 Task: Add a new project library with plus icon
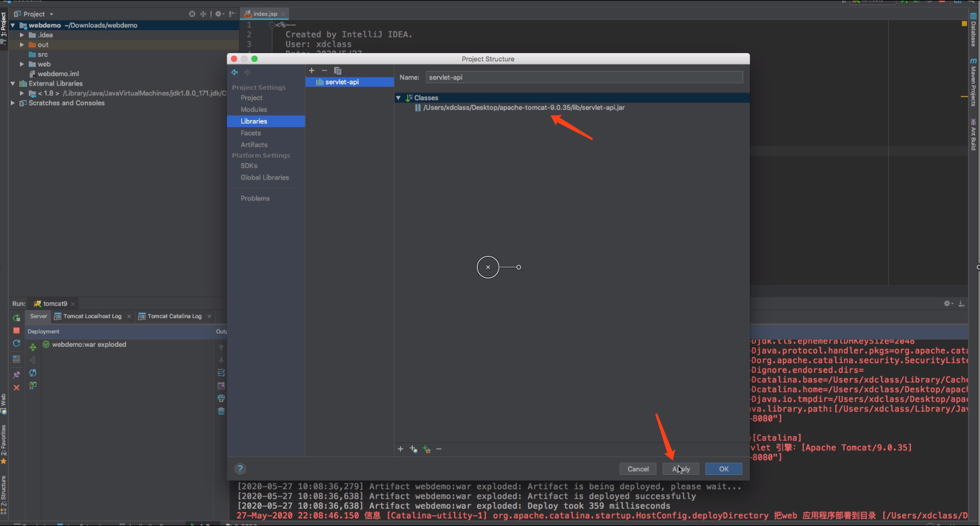point(312,71)
